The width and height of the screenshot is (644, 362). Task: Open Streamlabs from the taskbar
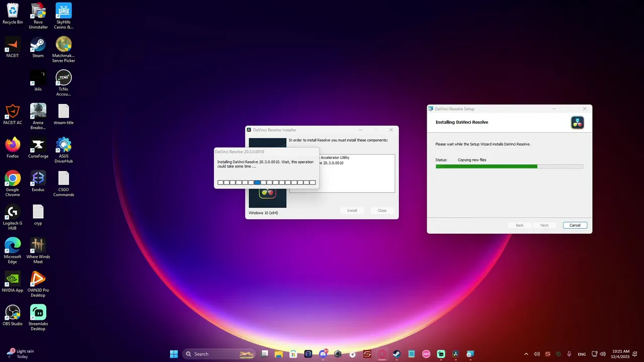(x=441, y=354)
